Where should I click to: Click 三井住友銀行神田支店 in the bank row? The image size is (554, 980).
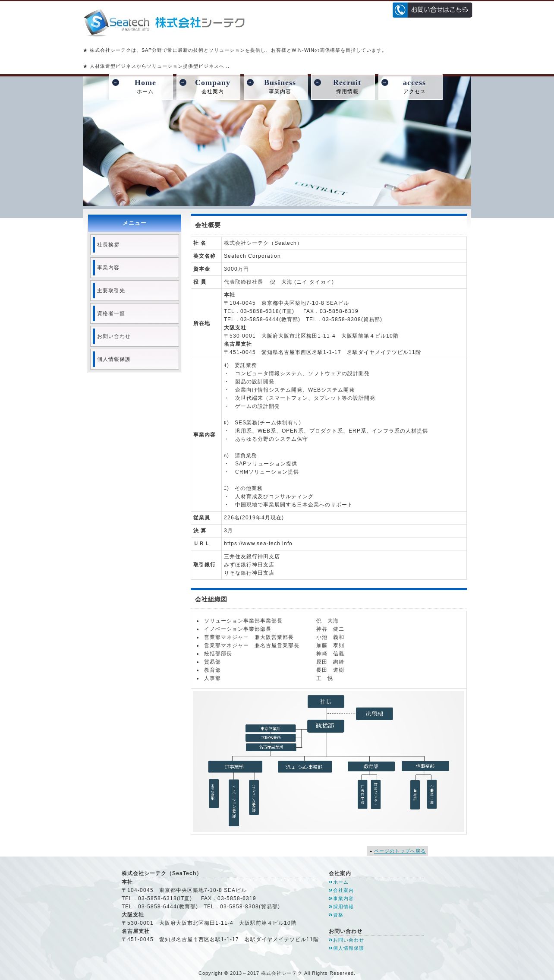click(252, 556)
